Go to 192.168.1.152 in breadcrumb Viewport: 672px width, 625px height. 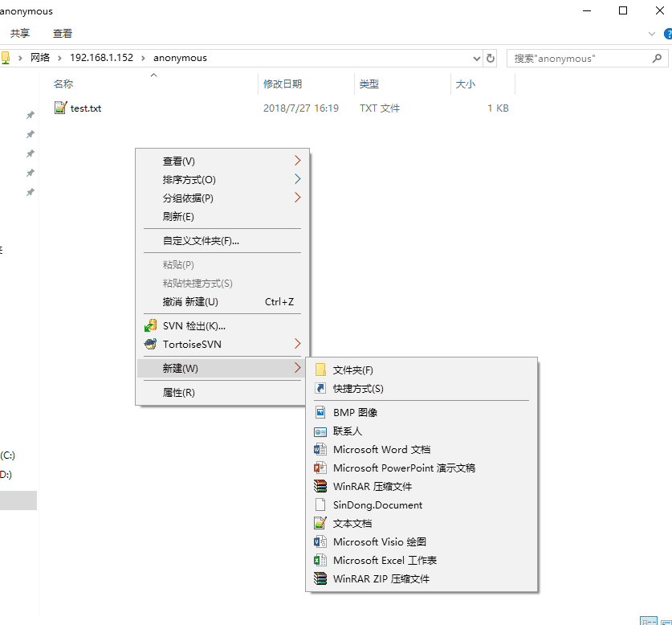pyautogui.click(x=102, y=58)
